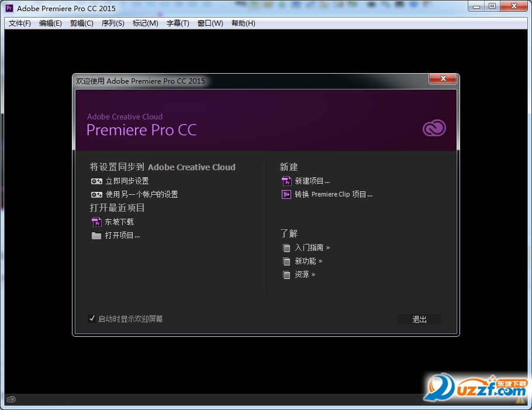This screenshot has height=410, width=532.
Task: Maximize the Premiere Pro main window
Action: [492, 6]
